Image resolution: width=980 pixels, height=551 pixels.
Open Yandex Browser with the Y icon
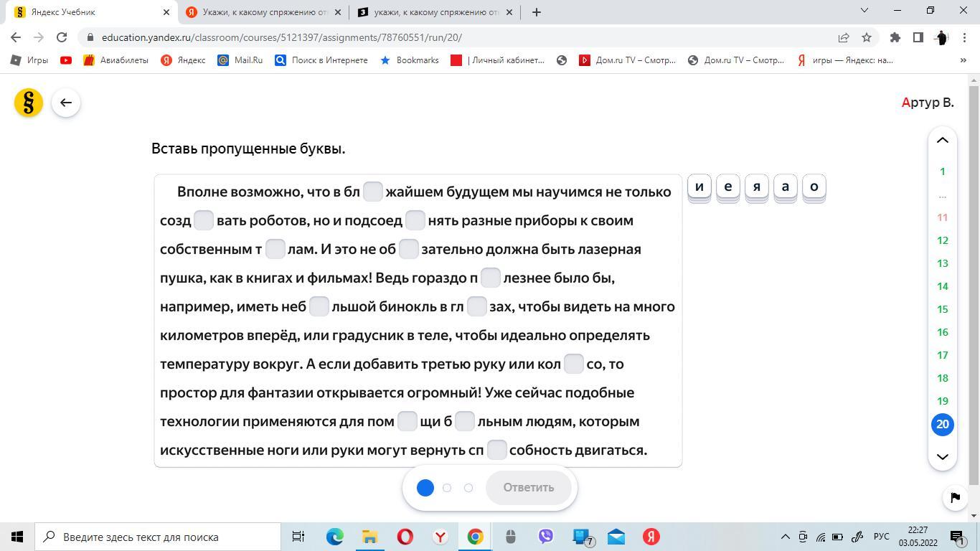click(440, 537)
